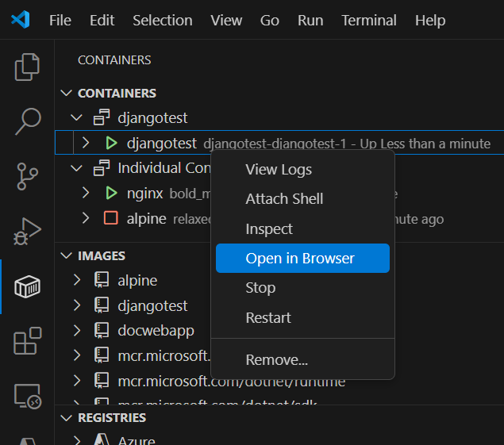Open the Source Control view icon

click(27, 176)
